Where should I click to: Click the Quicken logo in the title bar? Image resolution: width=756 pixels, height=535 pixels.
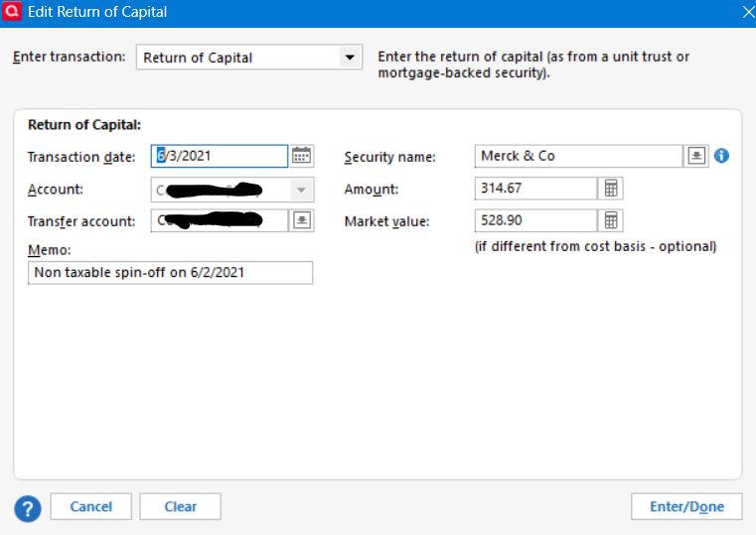coord(12,11)
